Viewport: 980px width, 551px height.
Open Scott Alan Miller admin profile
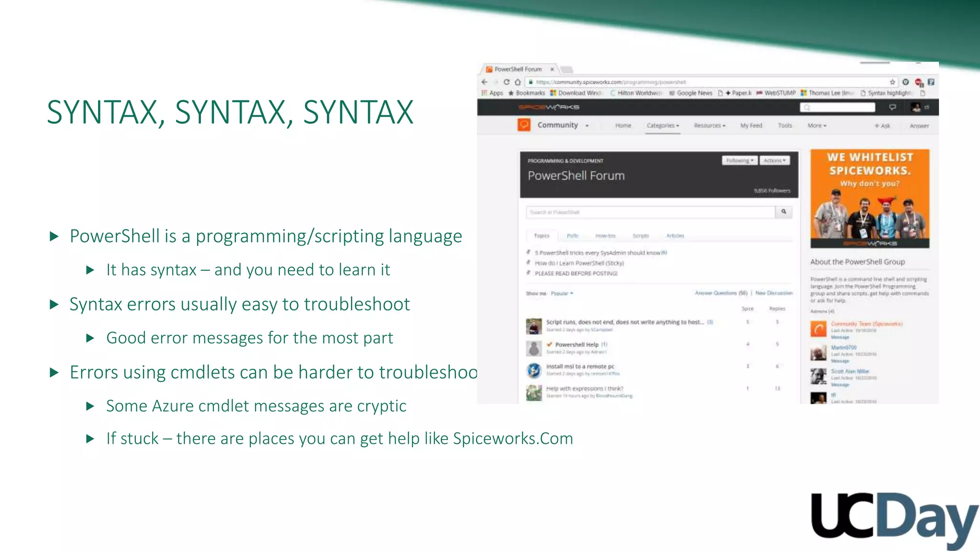[x=850, y=371]
